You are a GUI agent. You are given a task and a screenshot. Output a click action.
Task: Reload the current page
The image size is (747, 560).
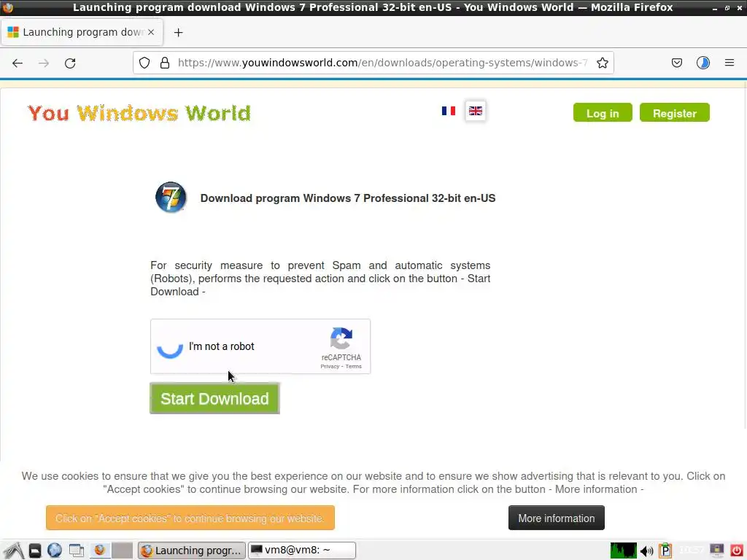[x=70, y=63]
